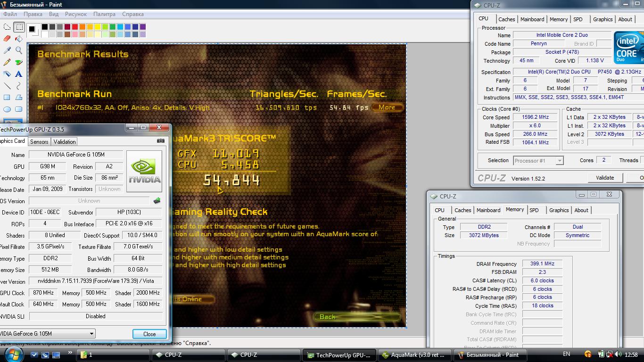Click the Close button in GPU-Z

149,334
